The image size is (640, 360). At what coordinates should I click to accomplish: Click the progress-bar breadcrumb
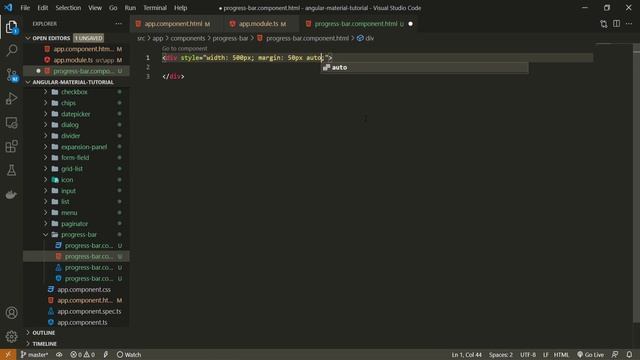pos(230,38)
